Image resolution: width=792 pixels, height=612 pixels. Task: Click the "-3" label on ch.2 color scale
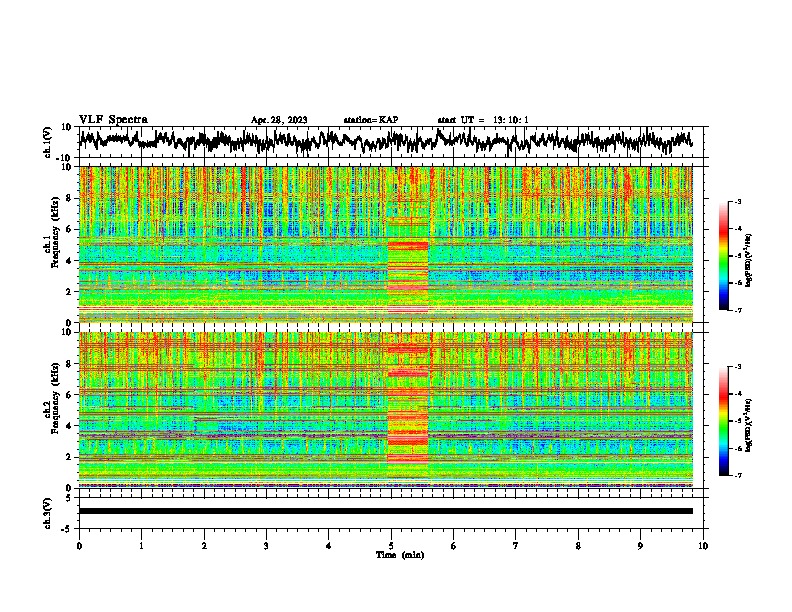tap(738, 367)
